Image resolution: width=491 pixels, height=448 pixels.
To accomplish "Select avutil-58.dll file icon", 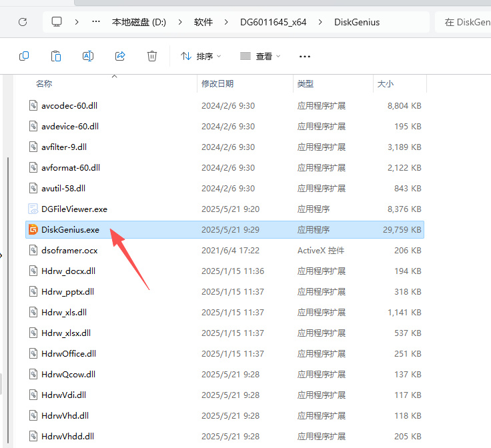I will (33, 188).
